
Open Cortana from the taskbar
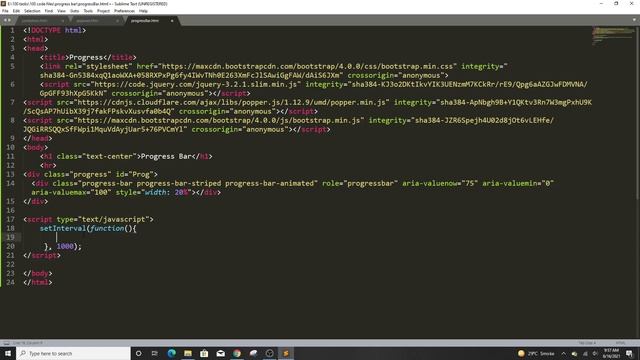point(138,353)
